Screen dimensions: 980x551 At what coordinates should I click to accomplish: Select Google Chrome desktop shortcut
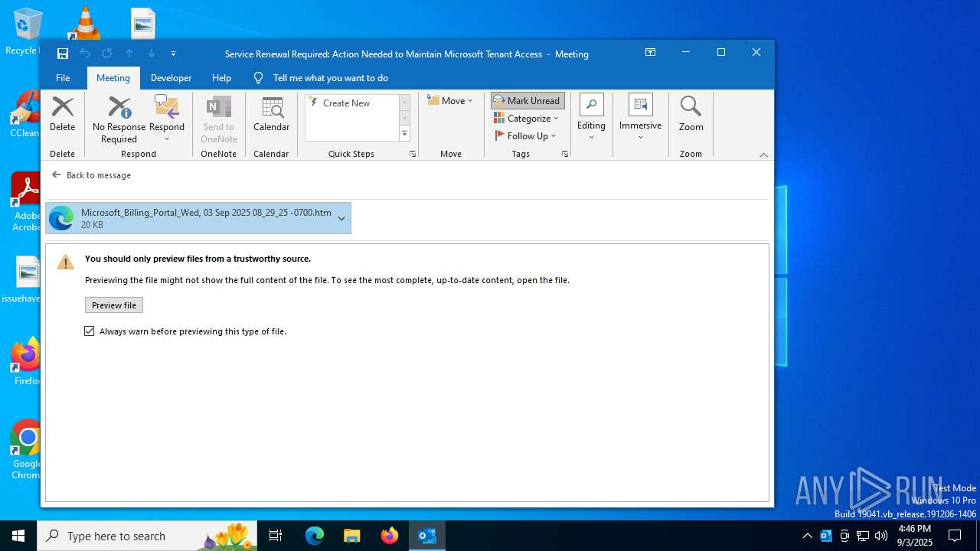(25, 449)
